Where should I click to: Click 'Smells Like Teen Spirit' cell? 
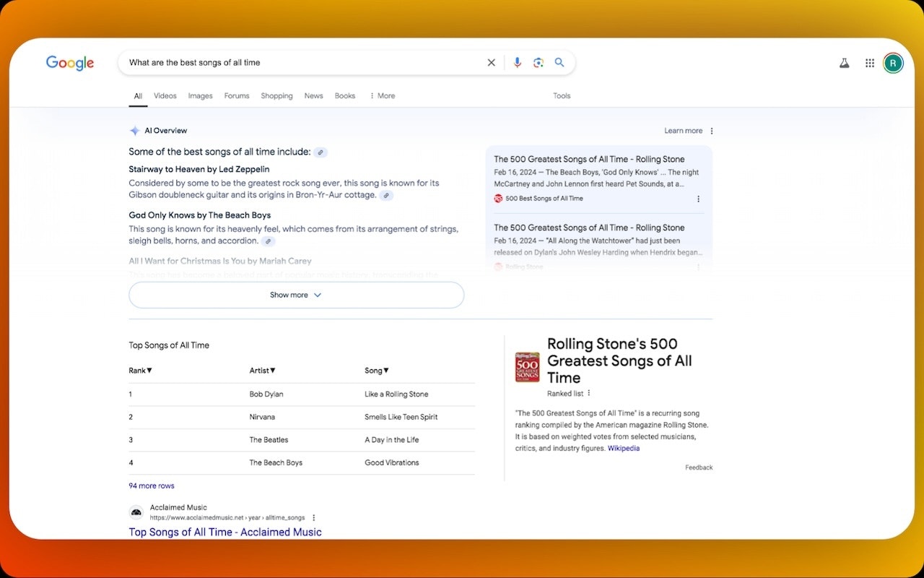401,418
